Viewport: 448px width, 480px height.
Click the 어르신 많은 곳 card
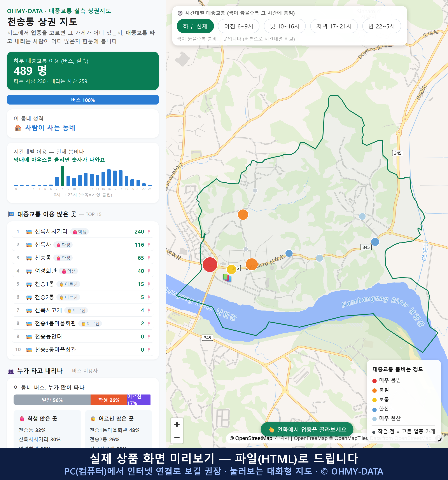click(x=119, y=429)
